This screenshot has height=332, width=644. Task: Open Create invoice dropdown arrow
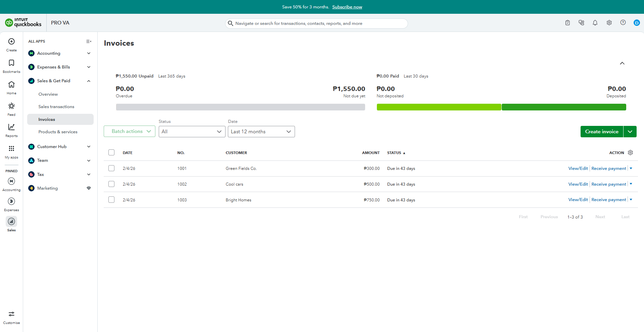coord(630,132)
